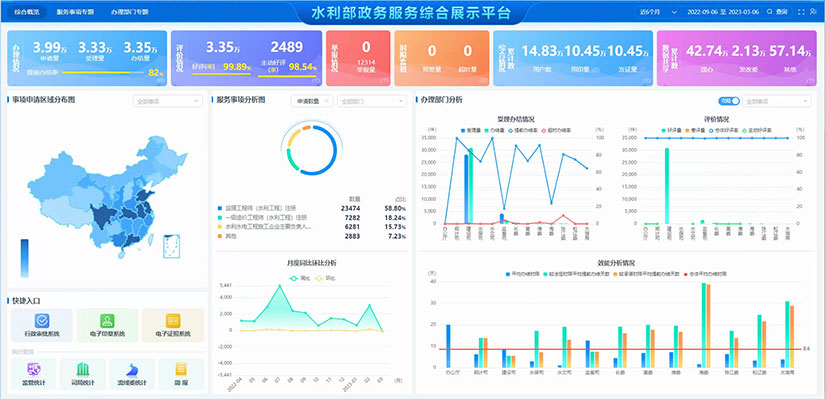Click the map color scale bar
The height and width of the screenshot is (400, 826).
point(25,258)
